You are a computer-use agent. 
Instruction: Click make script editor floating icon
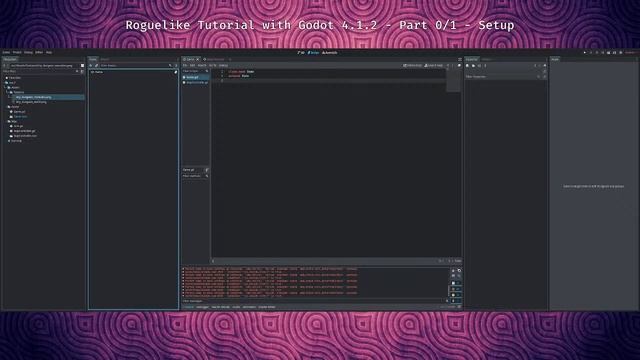(459, 65)
